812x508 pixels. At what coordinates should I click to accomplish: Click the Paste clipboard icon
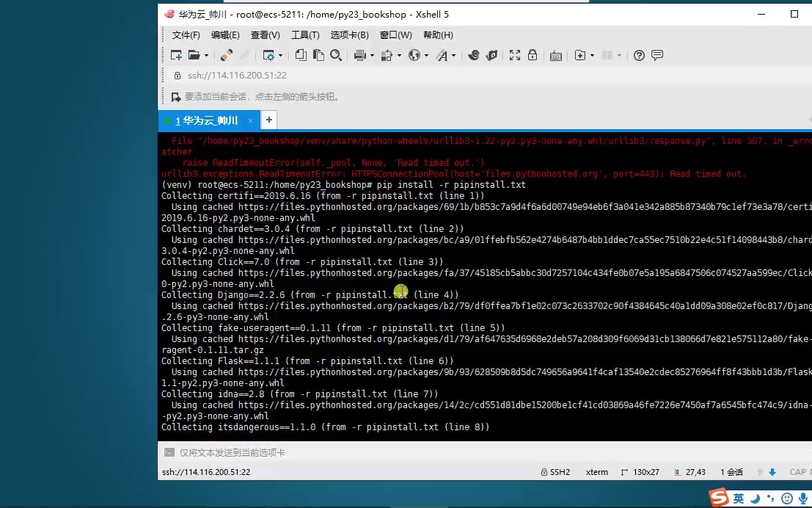(318, 55)
